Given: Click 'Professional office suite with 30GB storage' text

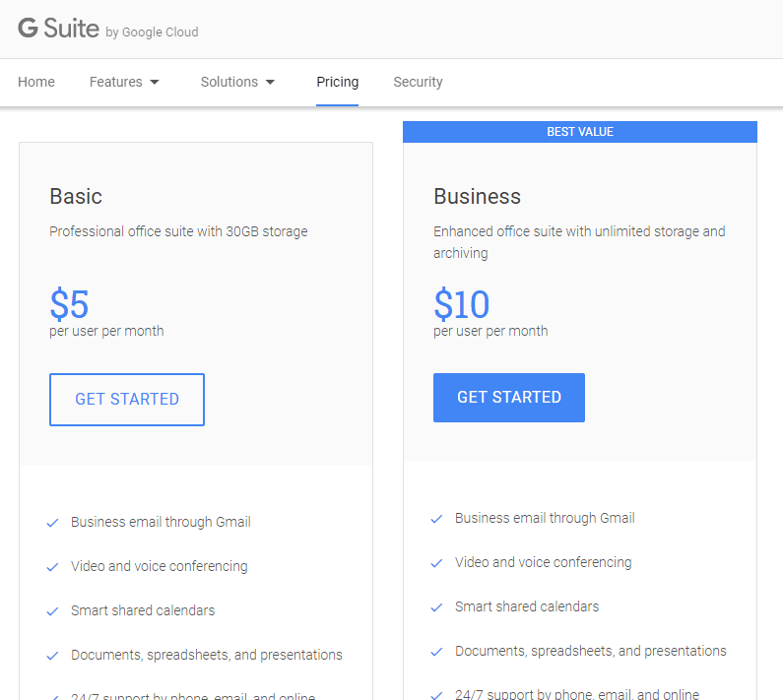Looking at the screenshot, I should [178, 231].
